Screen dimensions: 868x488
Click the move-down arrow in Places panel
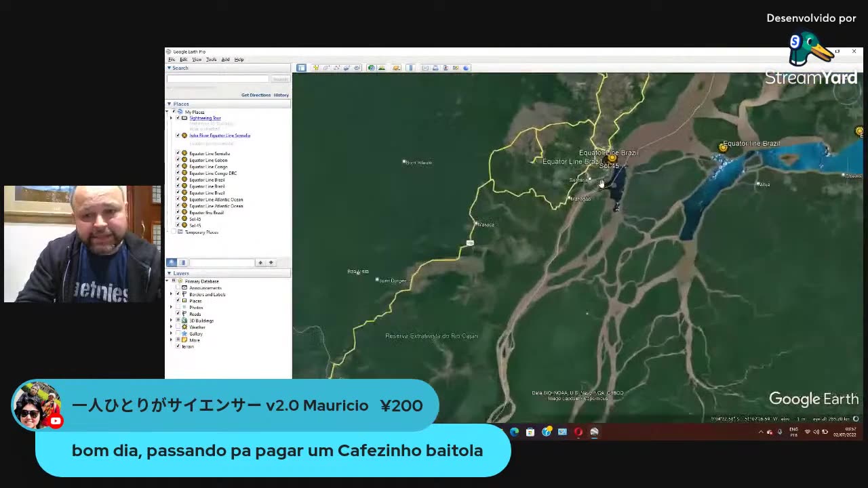271,262
